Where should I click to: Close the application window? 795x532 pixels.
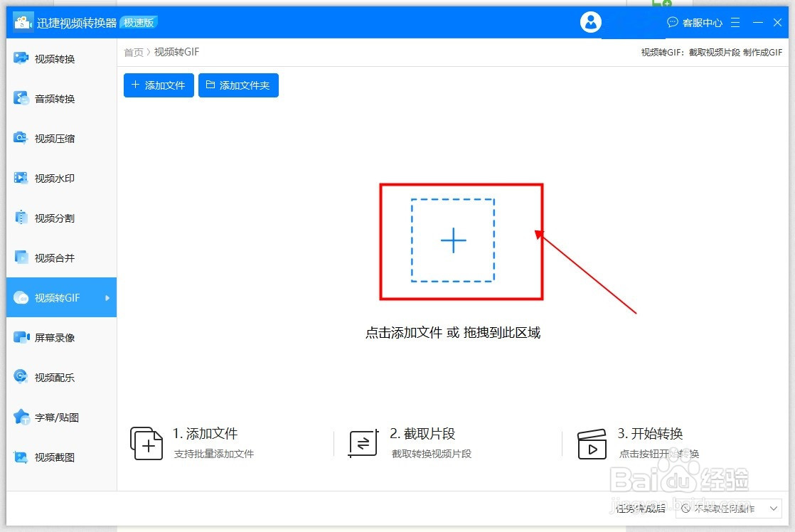pyautogui.click(x=777, y=22)
